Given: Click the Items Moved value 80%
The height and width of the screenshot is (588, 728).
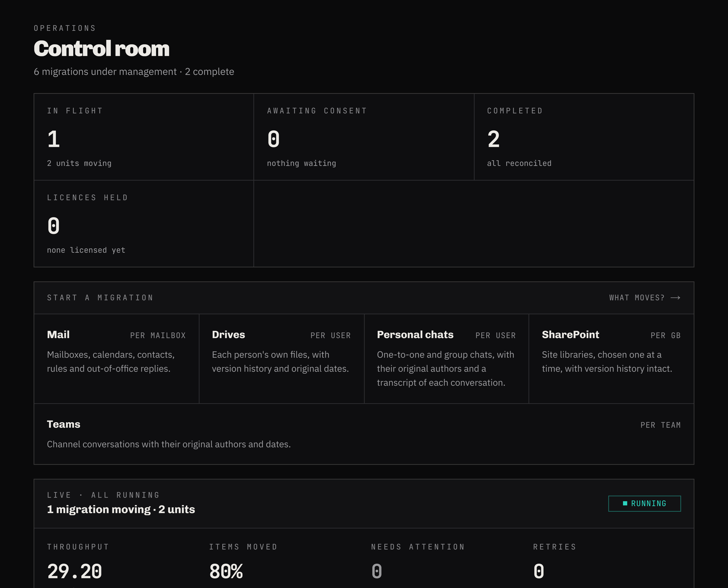Looking at the screenshot, I should 226,571.
